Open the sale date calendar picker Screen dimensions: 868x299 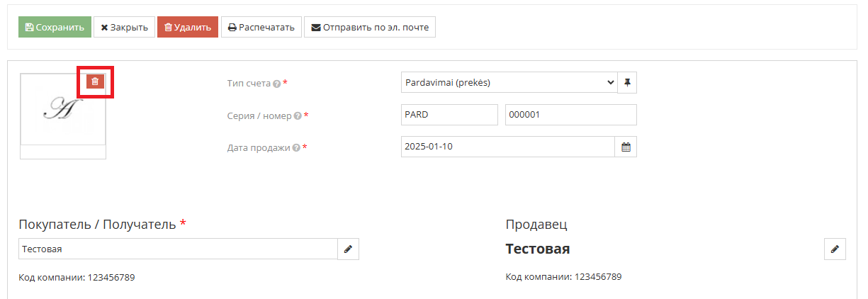click(626, 147)
